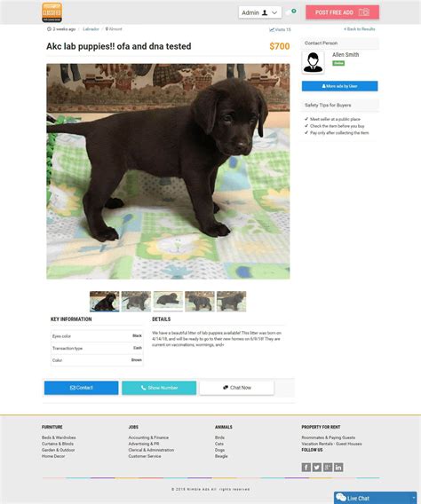Open the Facebook social icon

point(306,467)
